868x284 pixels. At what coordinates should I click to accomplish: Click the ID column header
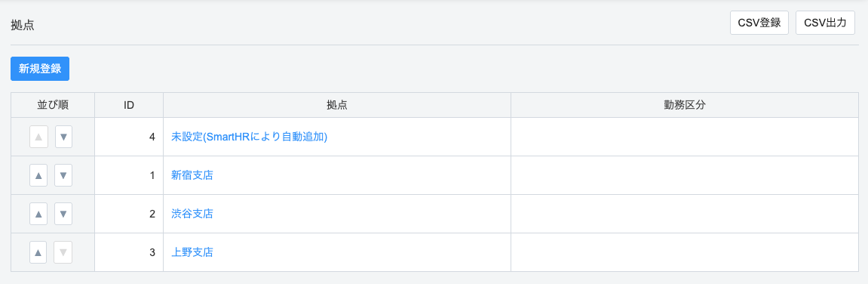[129, 105]
